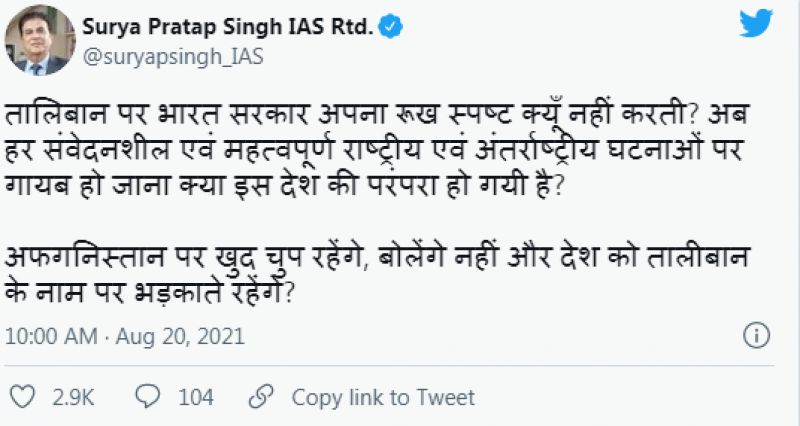Click the 104 replies count
800x426 pixels.
tap(196, 397)
